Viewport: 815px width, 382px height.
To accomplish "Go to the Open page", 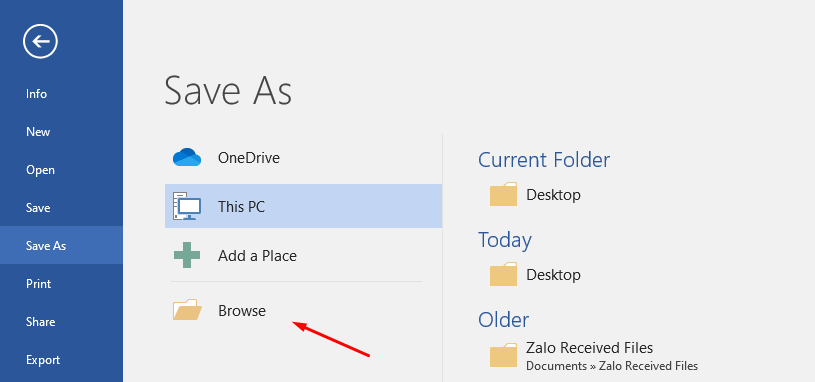I will (40, 170).
